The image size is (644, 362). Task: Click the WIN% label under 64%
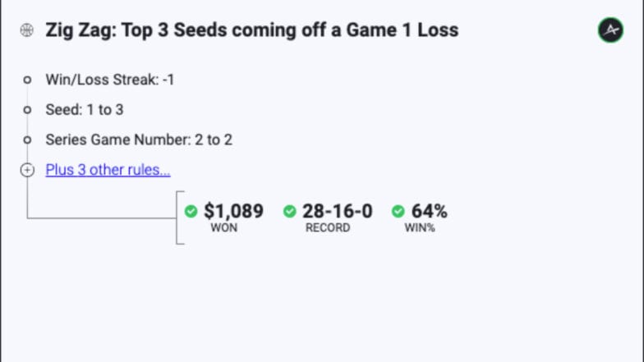point(420,228)
